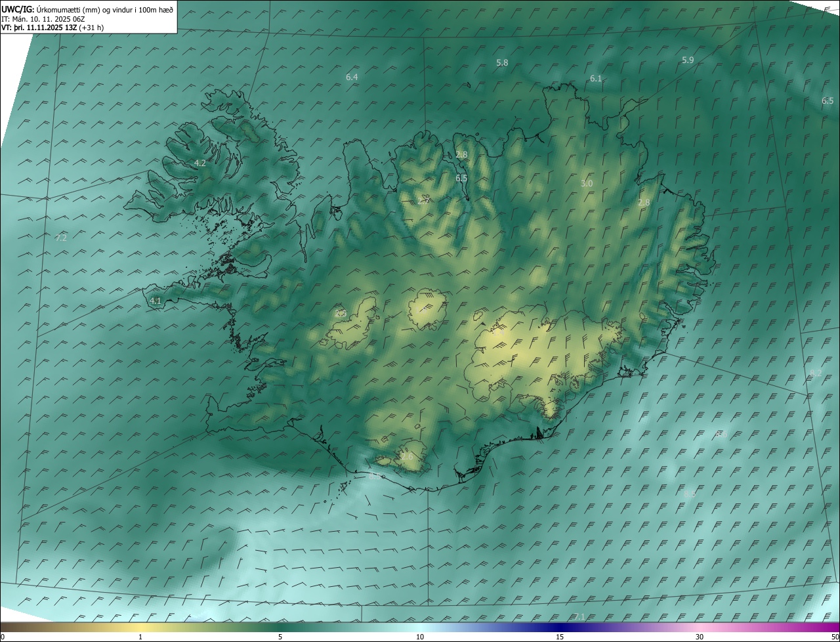The image size is (840, 642).
Task: Click the 8.5 value label off the south coast
Action: pos(374,477)
